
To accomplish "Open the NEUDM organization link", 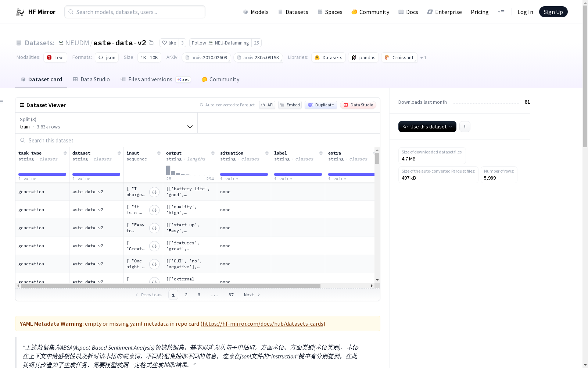I will (x=77, y=43).
